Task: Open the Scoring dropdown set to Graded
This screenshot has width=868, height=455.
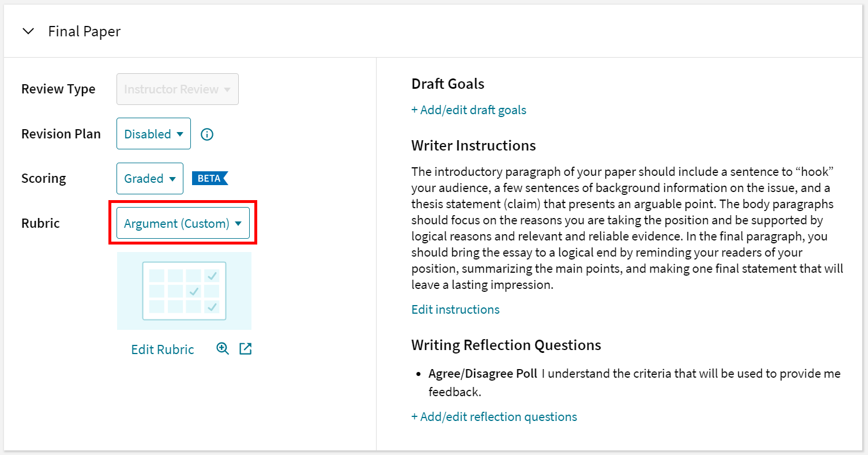Action: pos(149,178)
